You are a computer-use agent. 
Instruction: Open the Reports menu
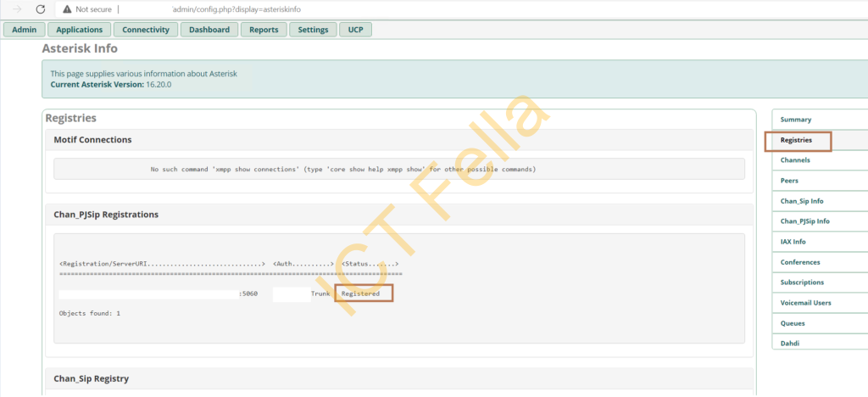264,30
